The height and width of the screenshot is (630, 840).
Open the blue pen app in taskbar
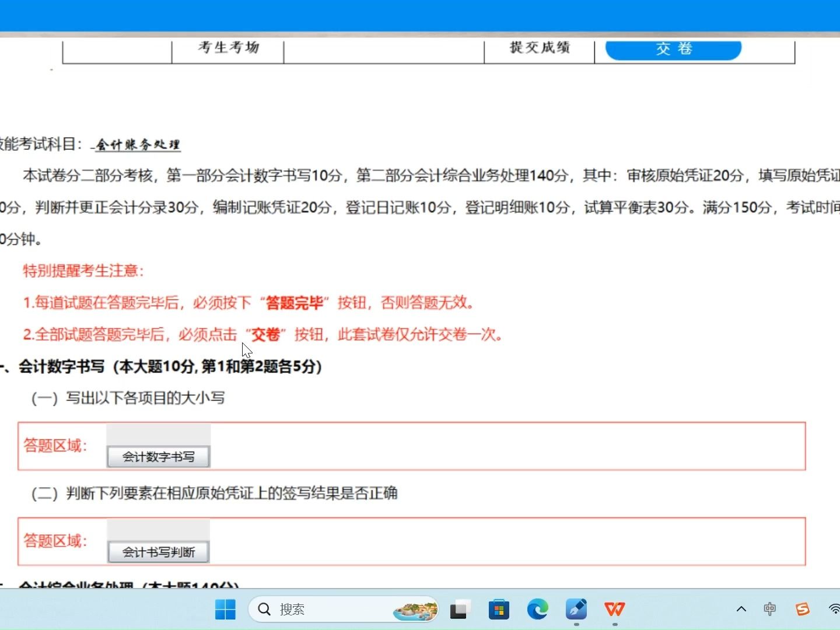(x=576, y=610)
